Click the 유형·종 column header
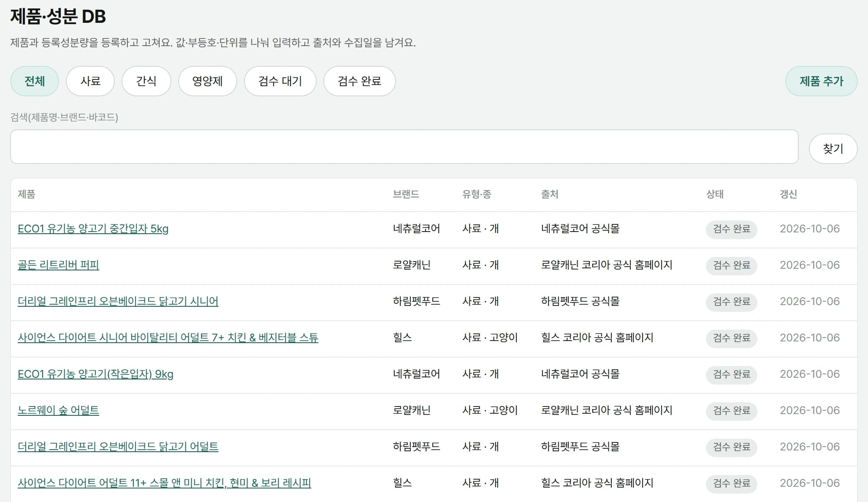 tap(477, 194)
